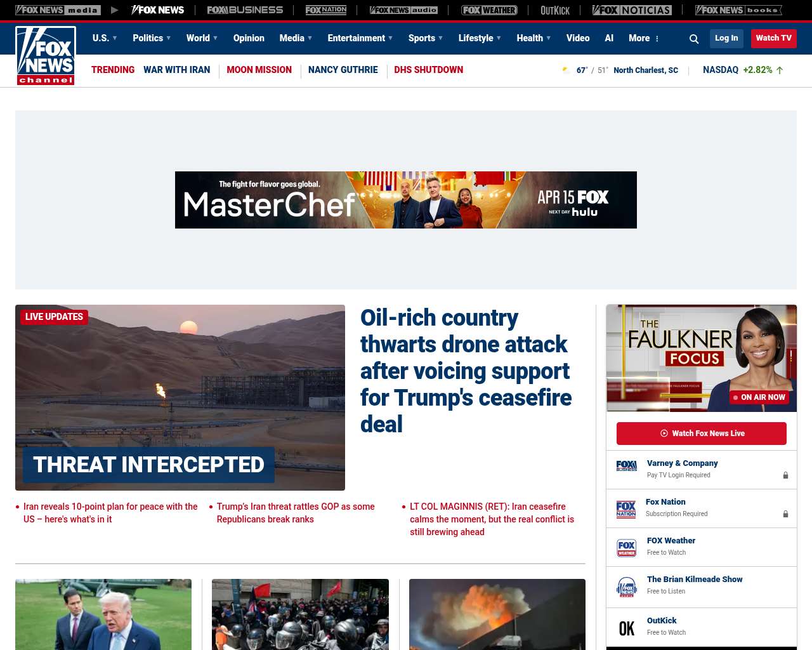Click the lock icon on Fox Nation row

point(785,514)
